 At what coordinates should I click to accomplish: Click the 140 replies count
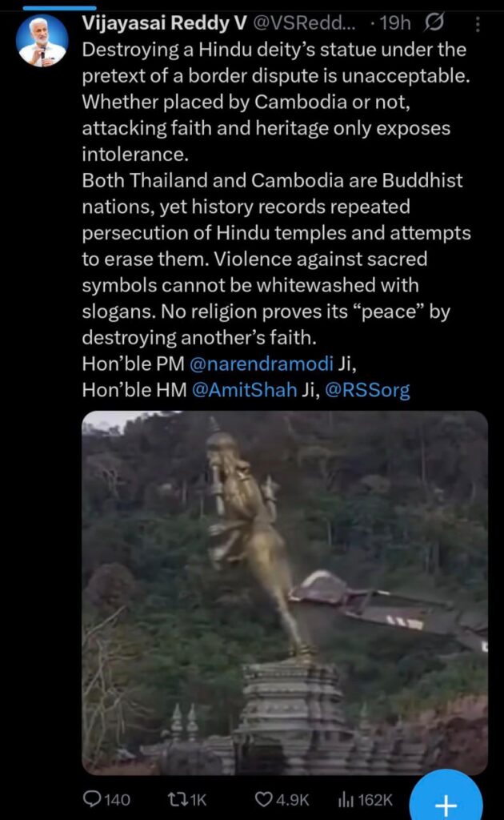click(118, 800)
